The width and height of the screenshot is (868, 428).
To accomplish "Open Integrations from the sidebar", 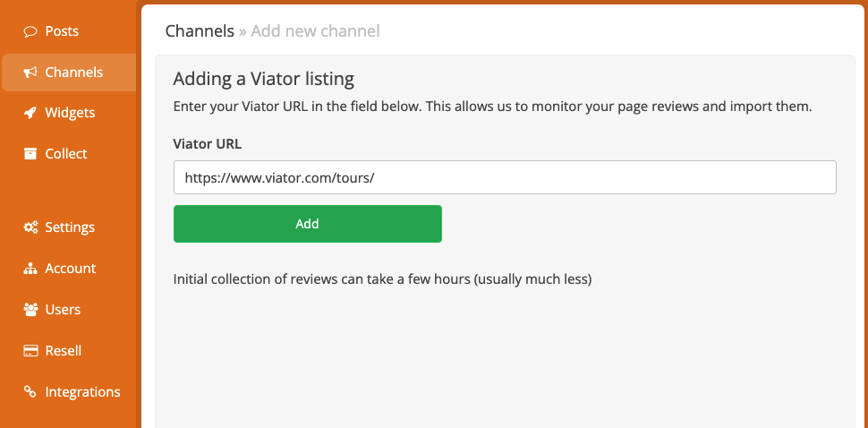I will click(x=82, y=392).
